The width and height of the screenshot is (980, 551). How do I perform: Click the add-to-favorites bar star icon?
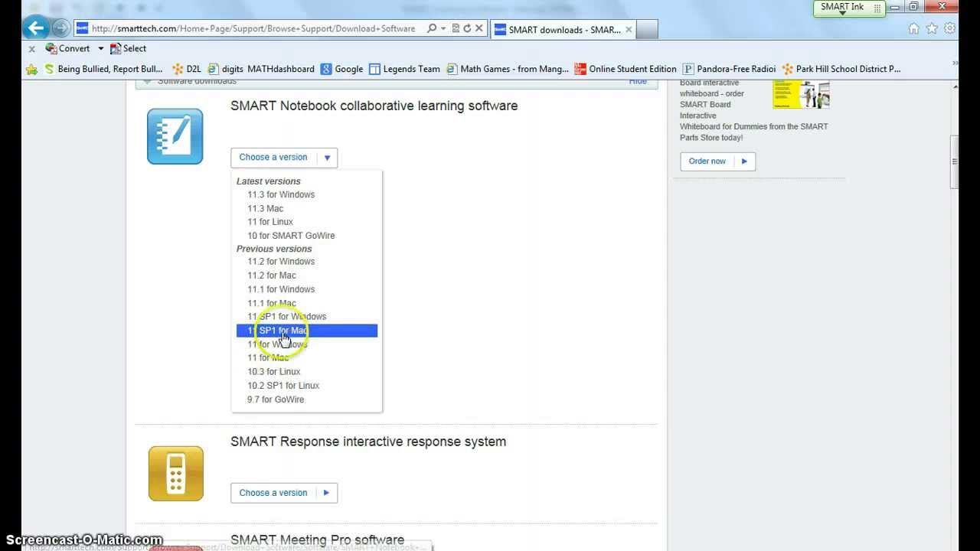tap(31, 69)
